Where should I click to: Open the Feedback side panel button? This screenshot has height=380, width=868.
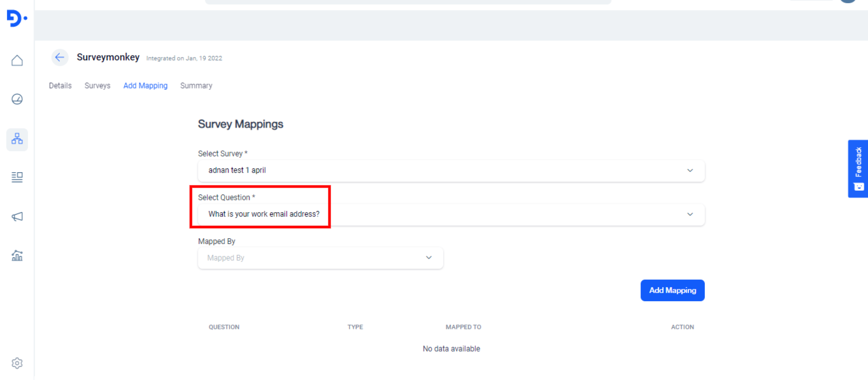[x=857, y=168]
